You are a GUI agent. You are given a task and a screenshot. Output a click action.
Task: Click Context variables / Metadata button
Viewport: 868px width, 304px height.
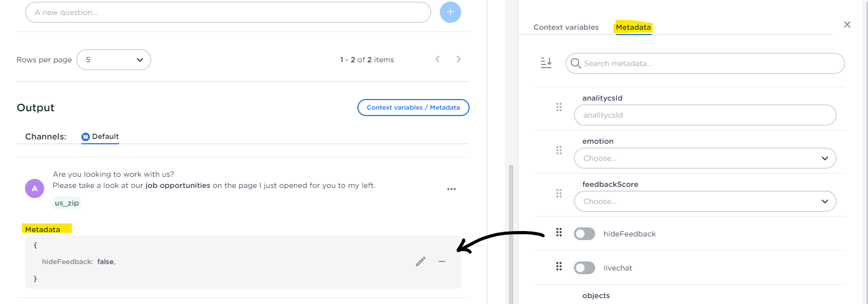(413, 108)
